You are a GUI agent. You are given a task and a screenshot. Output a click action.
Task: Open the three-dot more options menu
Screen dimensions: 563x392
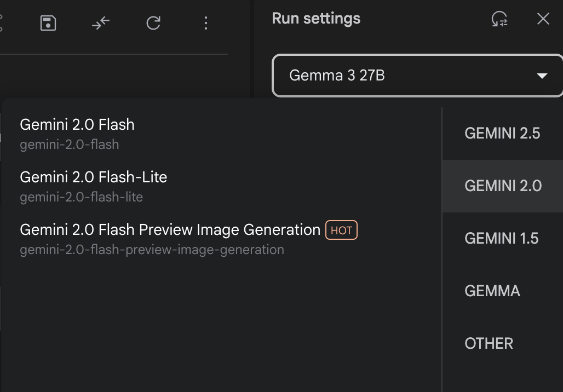coord(206,24)
